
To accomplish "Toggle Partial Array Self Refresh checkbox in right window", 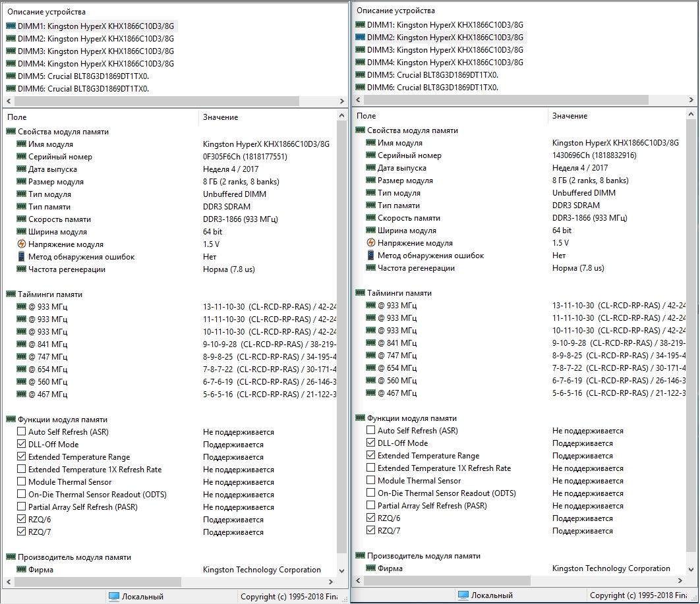I will 370,505.
